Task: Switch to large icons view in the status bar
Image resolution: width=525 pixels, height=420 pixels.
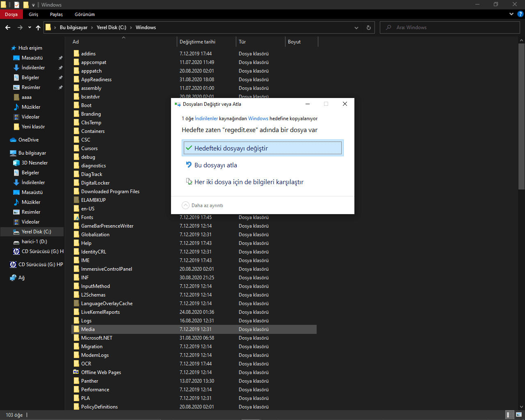Action: pyautogui.click(x=518, y=415)
